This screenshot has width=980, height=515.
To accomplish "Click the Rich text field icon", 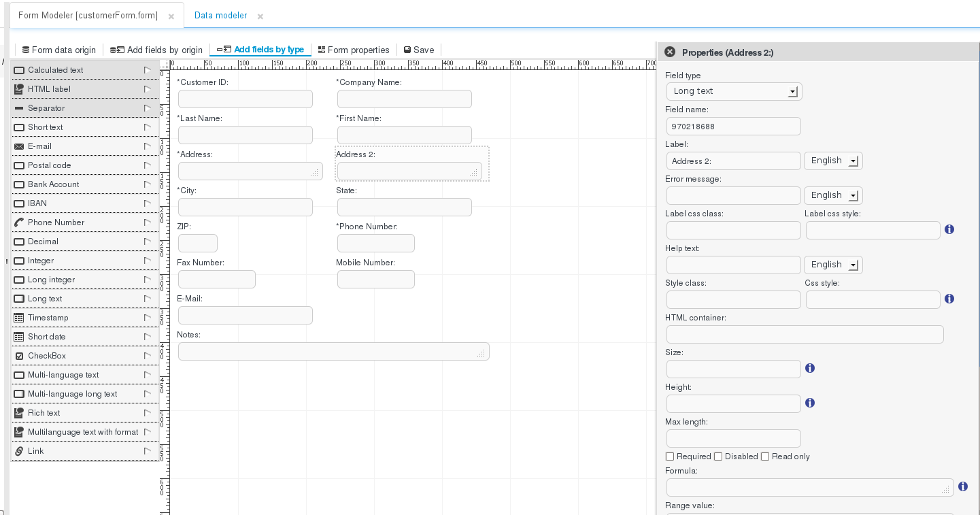I will [x=19, y=413].
